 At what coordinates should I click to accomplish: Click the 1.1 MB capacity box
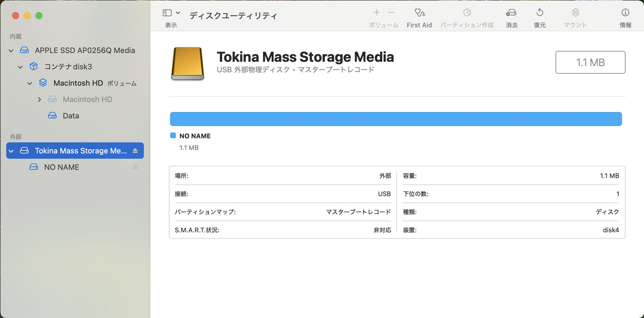click(x=590, y=62)
